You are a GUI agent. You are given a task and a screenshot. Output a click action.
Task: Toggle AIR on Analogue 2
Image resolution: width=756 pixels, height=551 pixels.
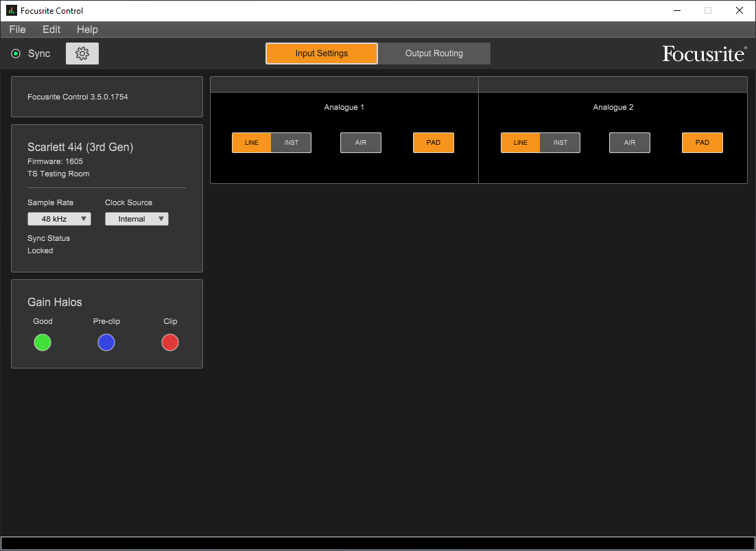pos(630,143)
